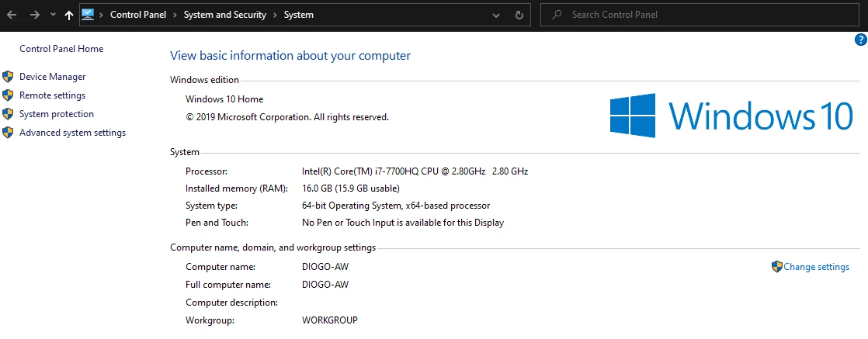Open Advanced system settings link
This screenshot has height=339, width=868.
[x=72, y=133]
